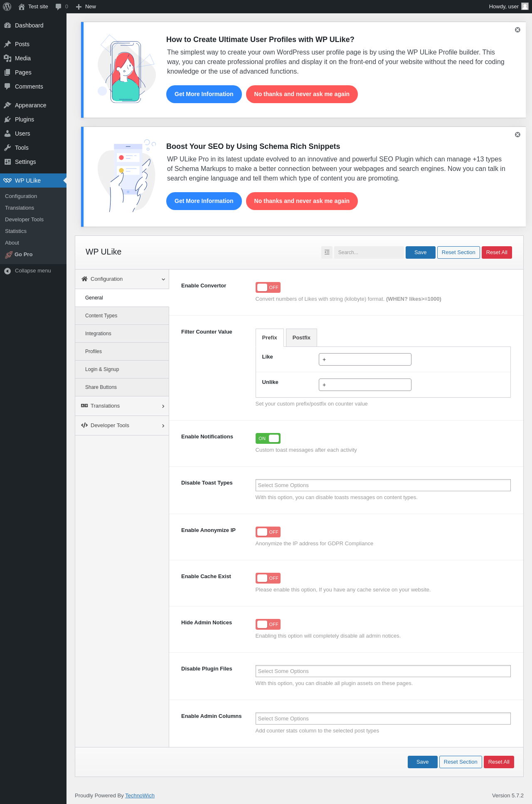Click the Comments sidebar icon

pos(7,87)
